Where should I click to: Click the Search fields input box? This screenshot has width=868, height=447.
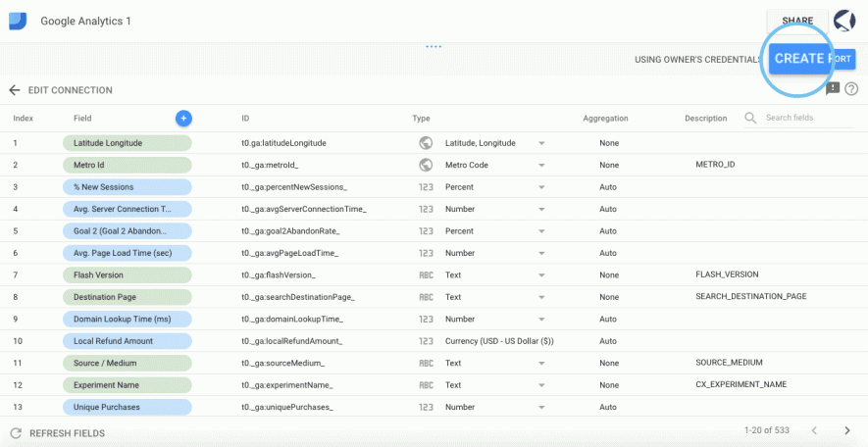tap(809, 118)
